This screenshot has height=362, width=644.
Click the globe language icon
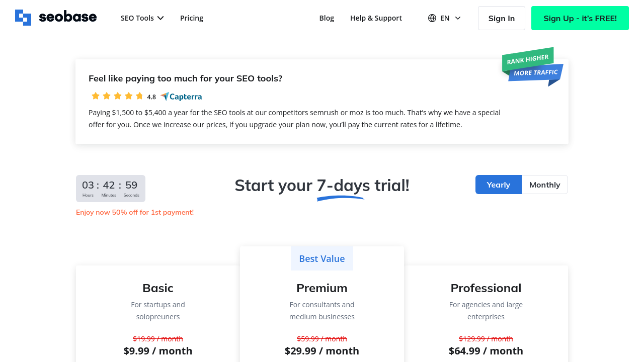click(x=432, y=18)
